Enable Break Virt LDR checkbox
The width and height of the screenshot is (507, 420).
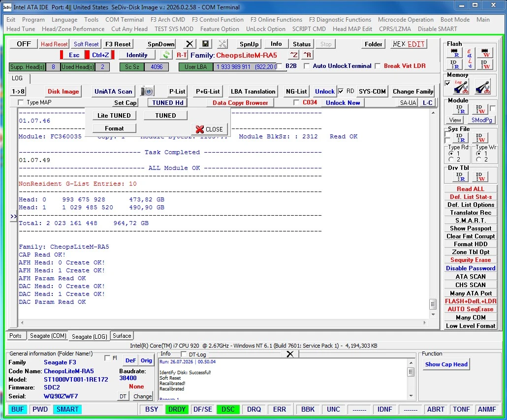(378, 66)
